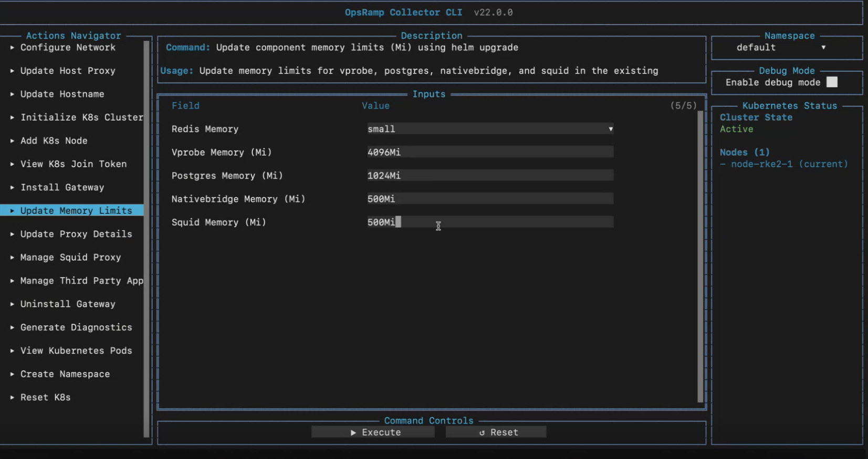Open the Redis Memory dropdown
Viewport: 868px width, 459px height.
(x=490, y=129)
